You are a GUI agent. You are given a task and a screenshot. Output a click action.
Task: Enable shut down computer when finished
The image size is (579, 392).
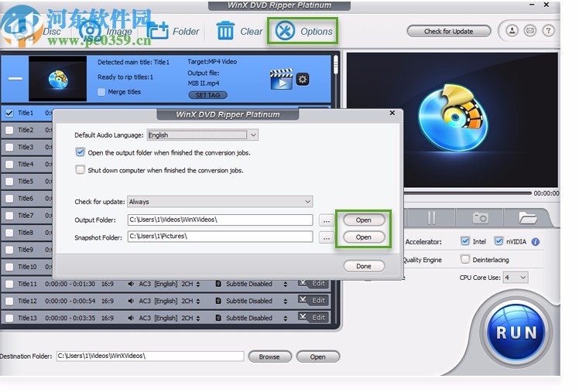(x=81, y=169)
